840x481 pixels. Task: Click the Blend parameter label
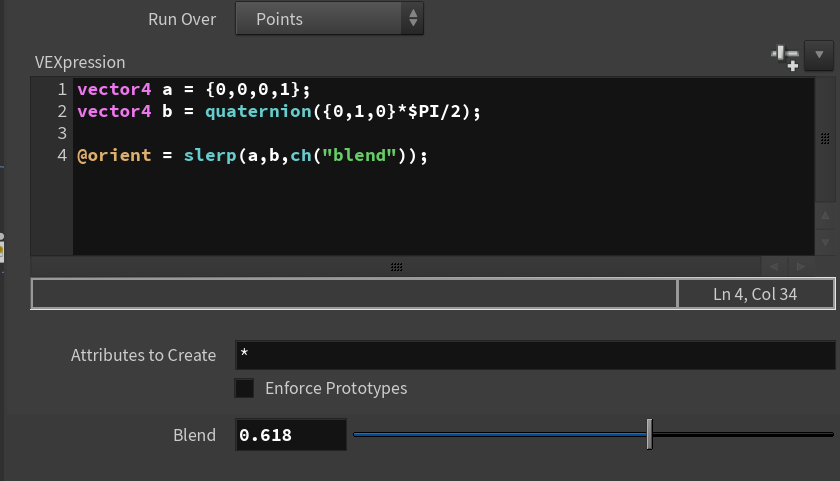point(194,435)
